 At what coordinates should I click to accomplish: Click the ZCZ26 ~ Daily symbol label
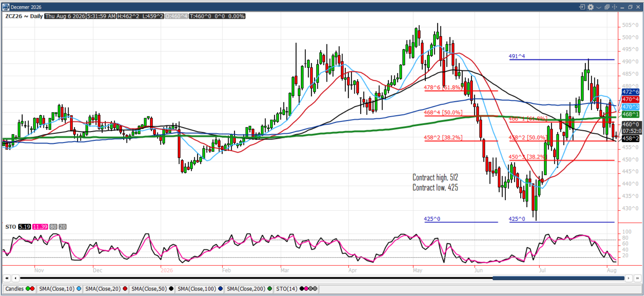(24, 16)
